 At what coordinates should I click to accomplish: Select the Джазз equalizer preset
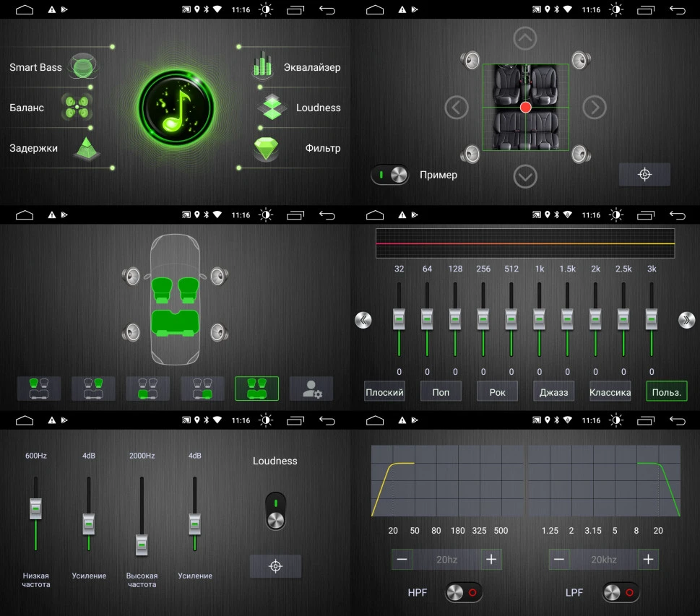(x=553, y=392)
